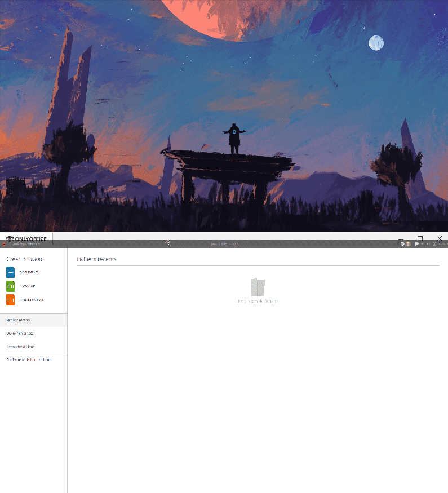Open the date and time clock
Image resolution: width=448 pixels, height=493 pixels.
point(224,244)
